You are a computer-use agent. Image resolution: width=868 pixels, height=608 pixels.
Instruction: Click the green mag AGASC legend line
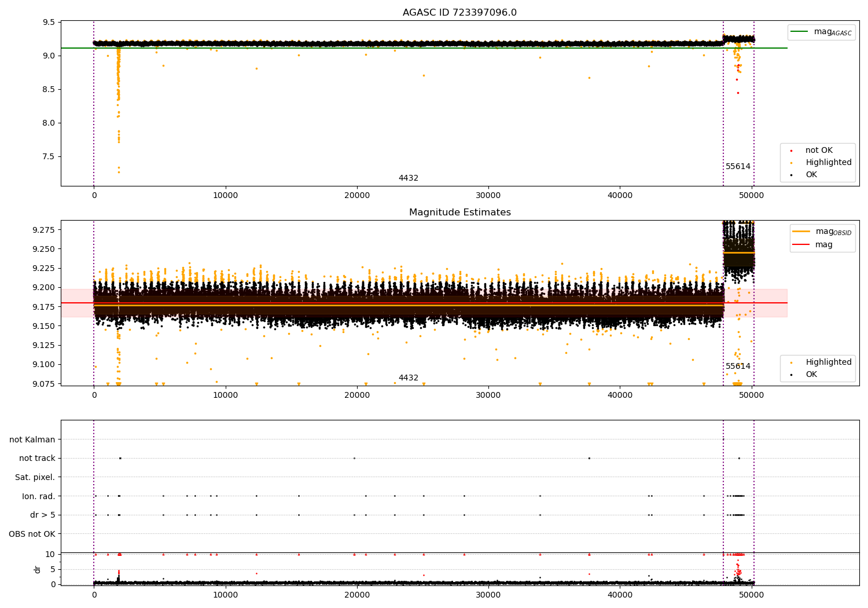(800, 32)
